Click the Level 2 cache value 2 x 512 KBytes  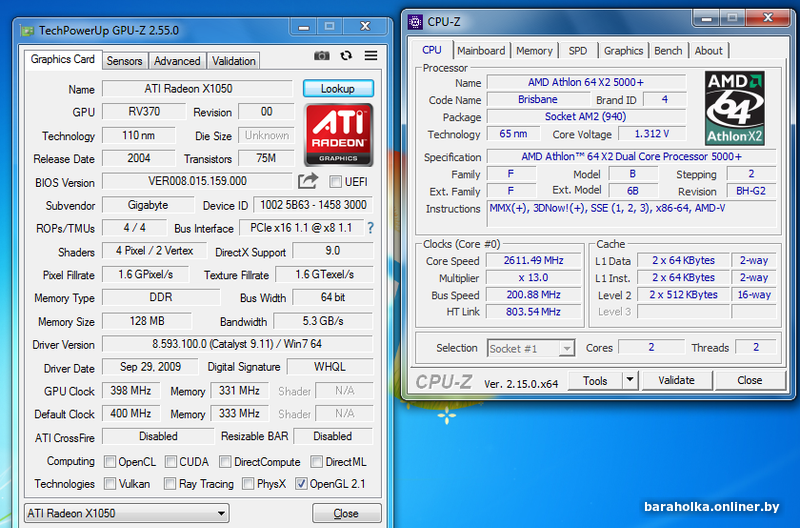click(683, 295)
